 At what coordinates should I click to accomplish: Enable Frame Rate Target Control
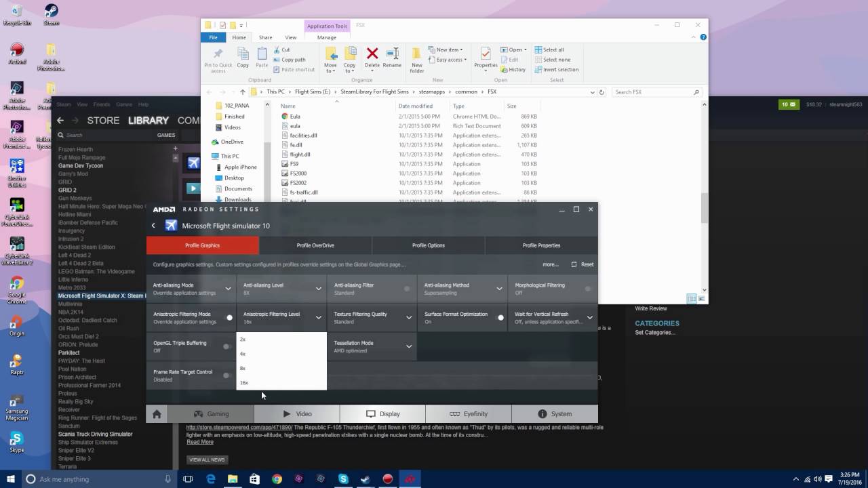point(226,375)
